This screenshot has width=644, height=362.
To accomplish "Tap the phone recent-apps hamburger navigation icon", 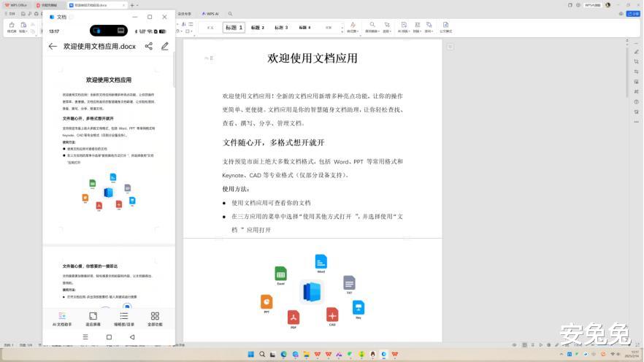I will [x=85, y=337].
